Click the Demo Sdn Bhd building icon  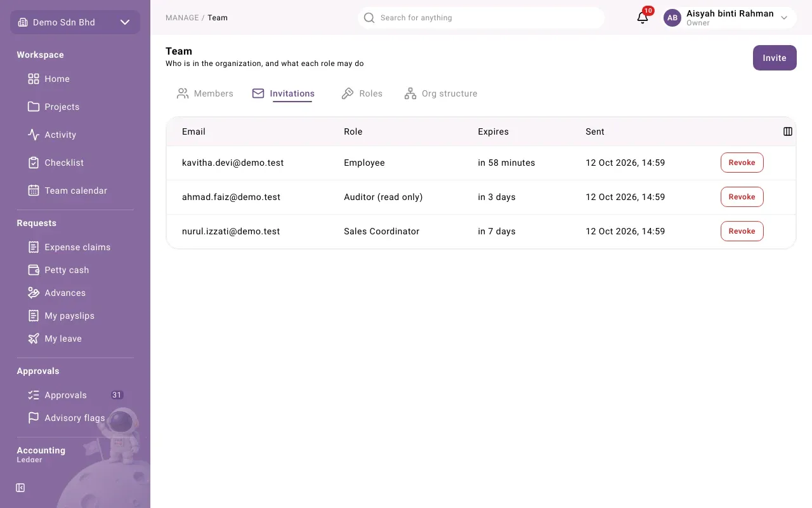(x=23, y=22)
